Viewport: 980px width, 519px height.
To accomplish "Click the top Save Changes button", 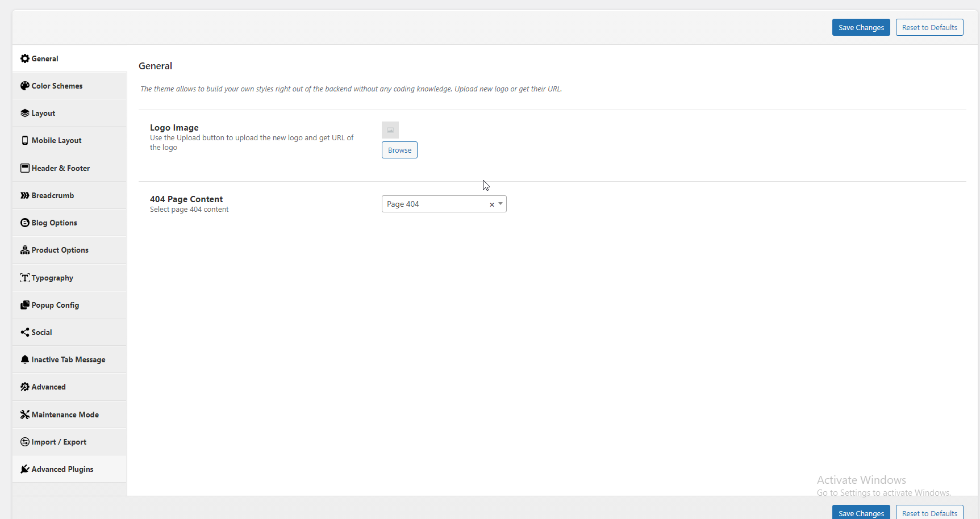I will [861, 27].
